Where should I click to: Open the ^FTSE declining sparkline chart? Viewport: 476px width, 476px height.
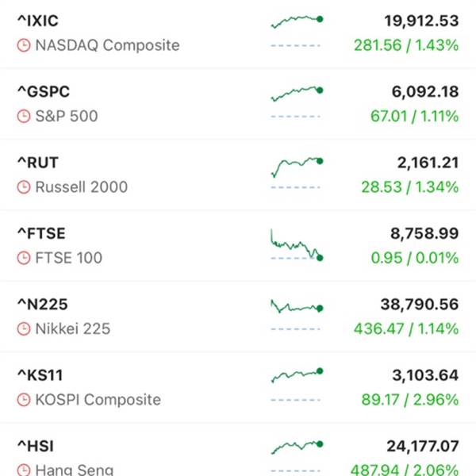[297, 244]
